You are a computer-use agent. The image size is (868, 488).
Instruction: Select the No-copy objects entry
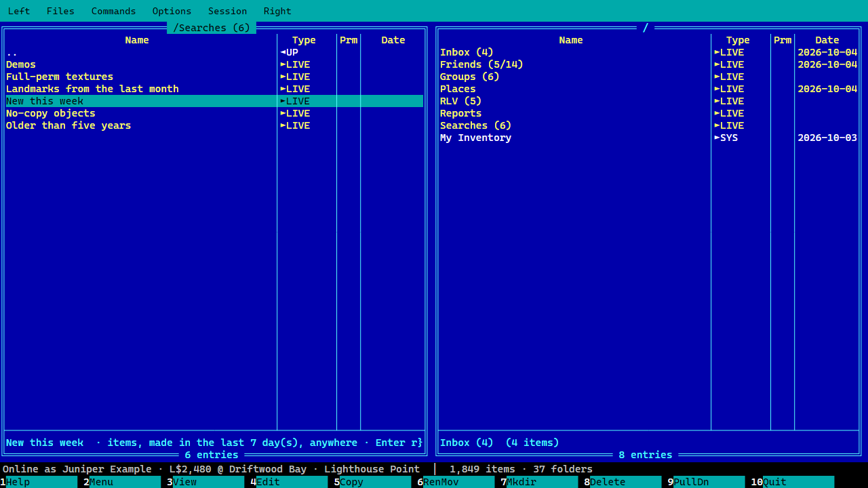tap(214, 113)
